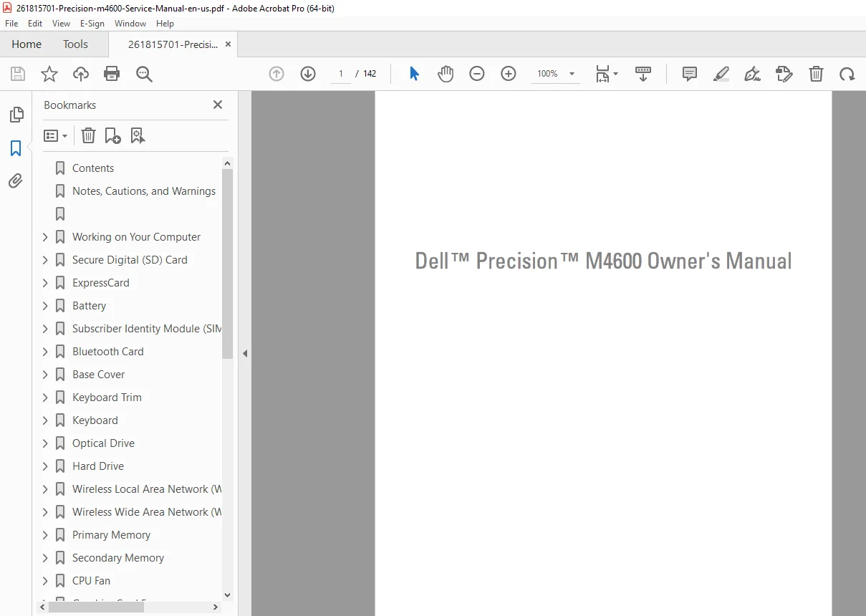
Task: Activate the Selection arrow tool
Action: click(x=414, y=74)
